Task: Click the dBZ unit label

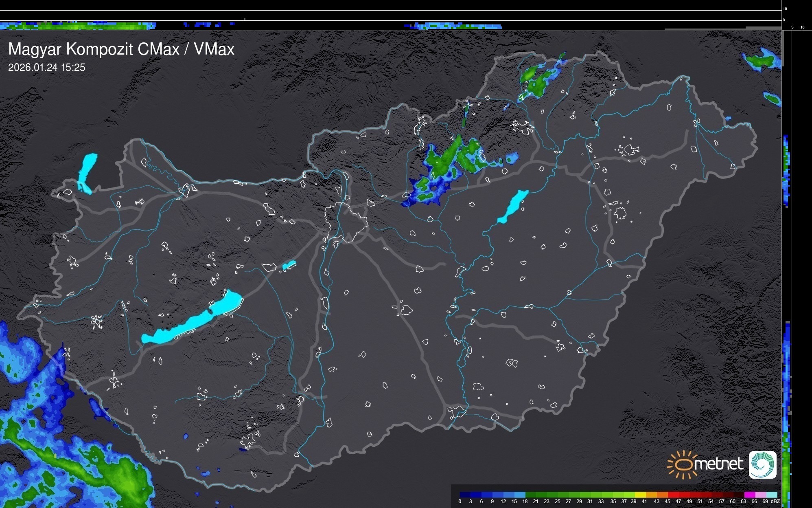Action: 775,501
